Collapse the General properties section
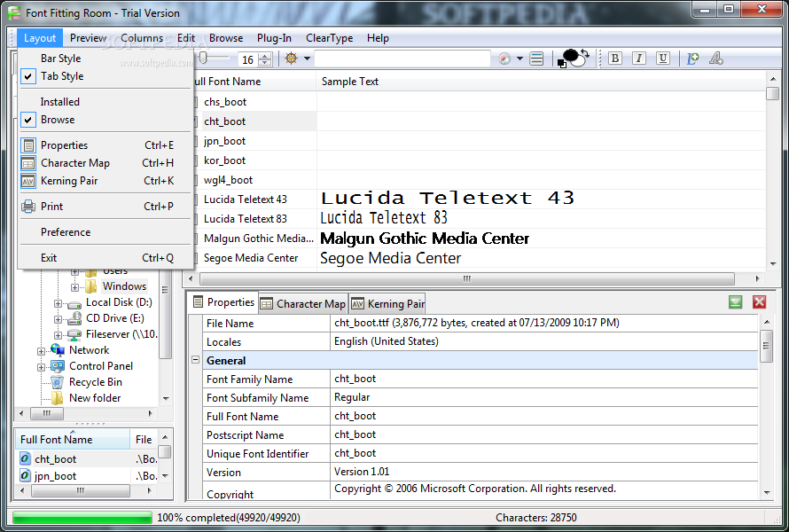This screenshot has width=789, height=532. [196, 360]
